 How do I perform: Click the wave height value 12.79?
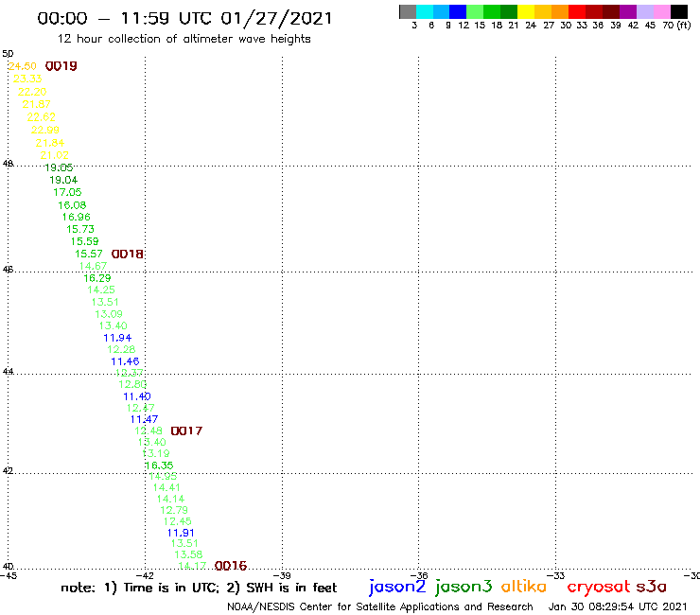tap(174, 511)
